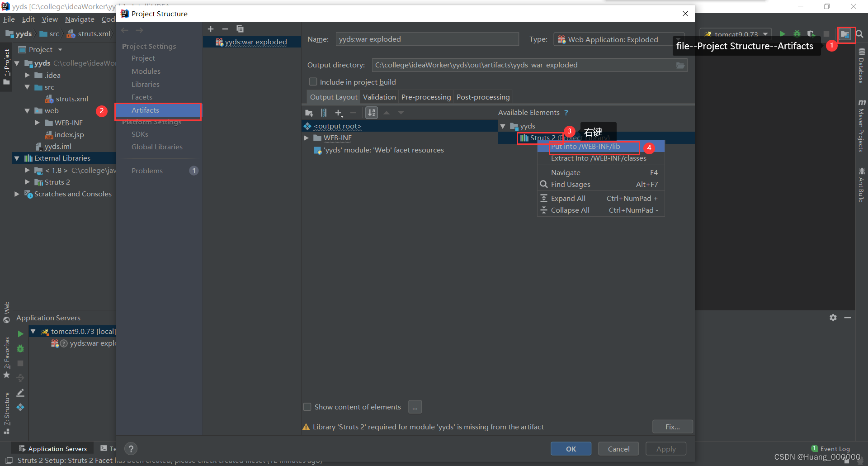Viewport: 868px width, 466px height.
Task: Open the Edit menu
Action: (28, 19)
